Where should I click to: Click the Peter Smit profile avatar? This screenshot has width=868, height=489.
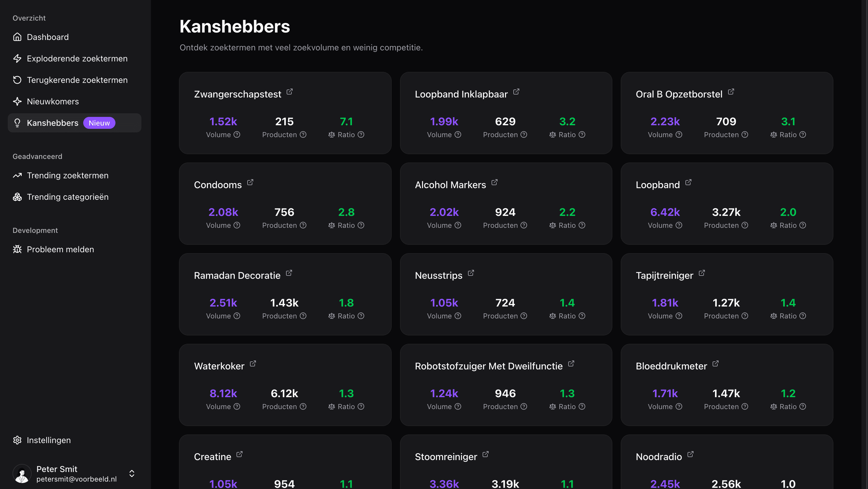coord(21,474)
